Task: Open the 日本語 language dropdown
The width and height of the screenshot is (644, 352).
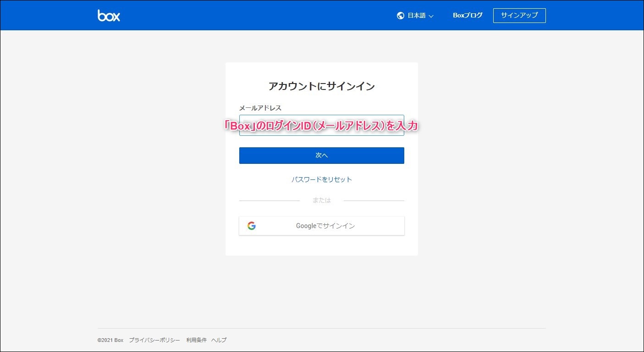Action: (415, 16)
